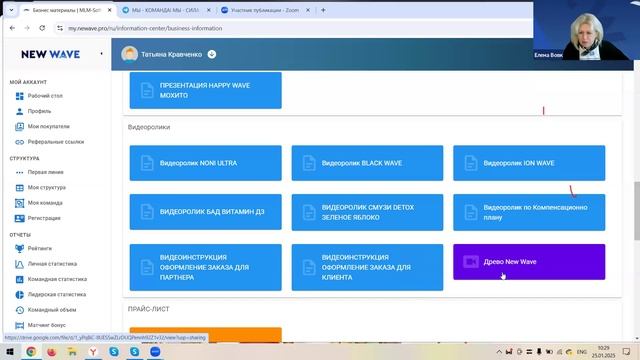The width and height of the screenshot is (640, 360).
Task: Open Видеоролик ION WAVE card
Action: click(x=529, y=163)
